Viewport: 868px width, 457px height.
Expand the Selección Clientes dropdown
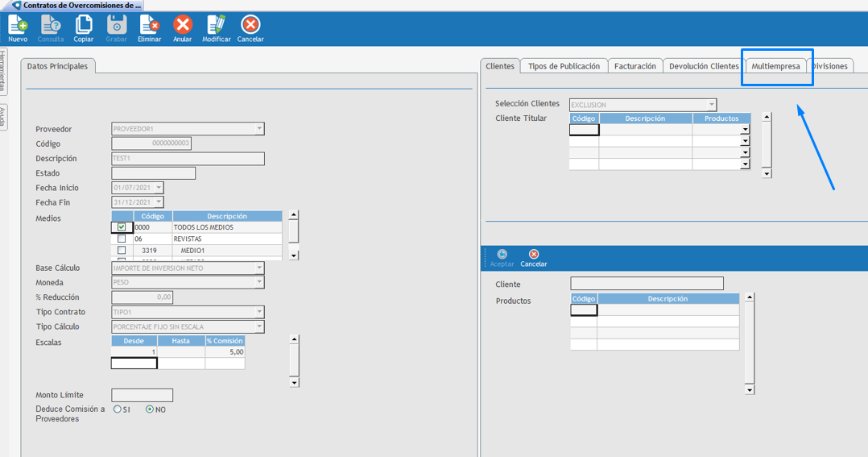[711, 105]
